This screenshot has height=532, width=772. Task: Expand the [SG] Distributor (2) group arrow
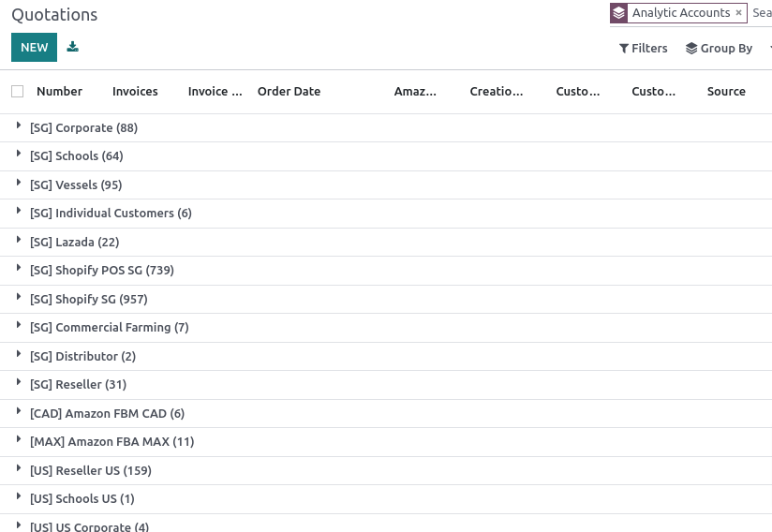coord(18,353)
